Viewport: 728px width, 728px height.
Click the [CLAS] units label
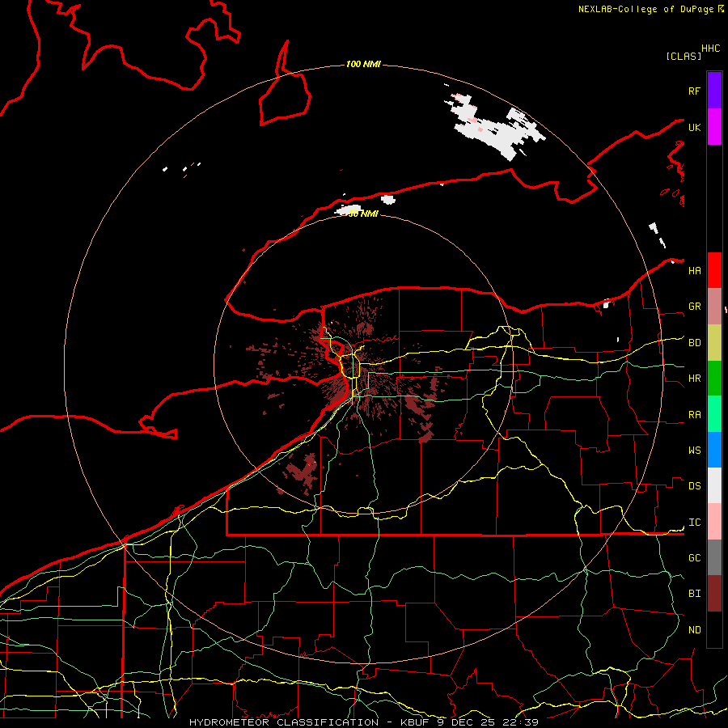click(x=684, y=56)
